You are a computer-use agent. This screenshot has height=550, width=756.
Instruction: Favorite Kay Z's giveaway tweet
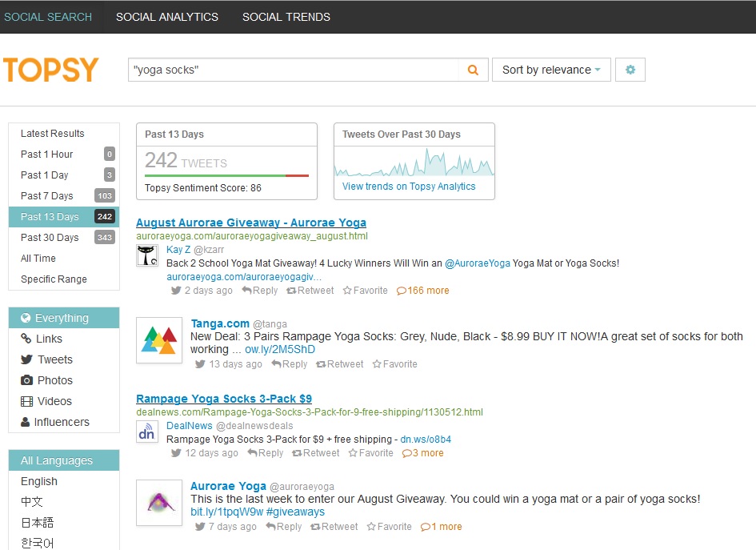point(365,291)
